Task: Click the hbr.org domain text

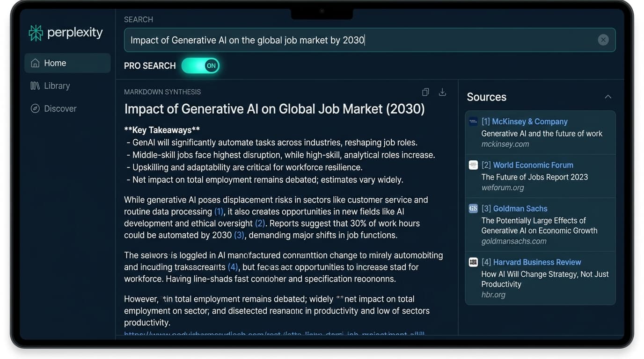Action: tap(493, 295)
